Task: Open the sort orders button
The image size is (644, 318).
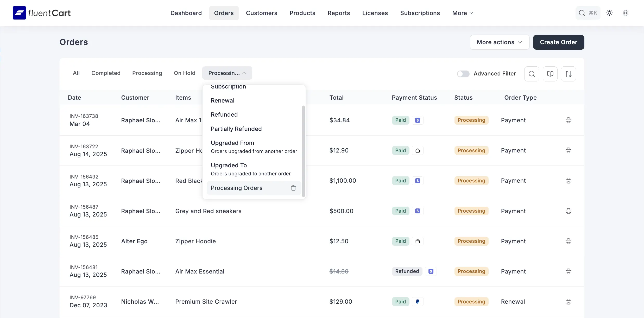Action: [x=568, y=74]
